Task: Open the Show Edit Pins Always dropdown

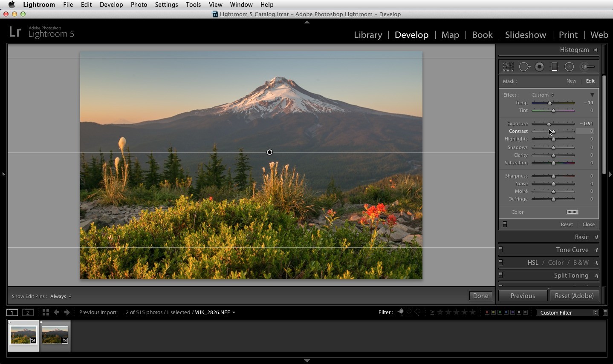Action: pos(61,296)
